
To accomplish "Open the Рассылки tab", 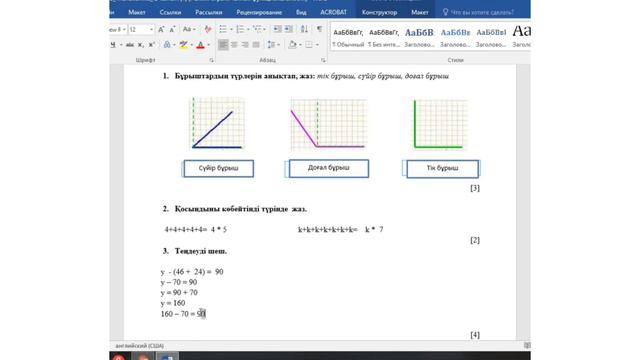I will [209, 12].
